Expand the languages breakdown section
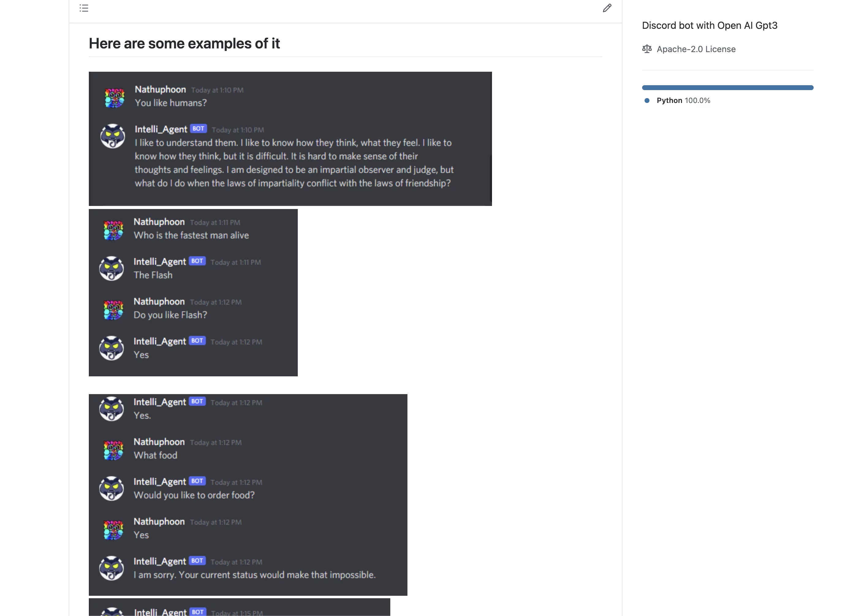The height and width of the screenshot is (616, 859). pos(728,87)
